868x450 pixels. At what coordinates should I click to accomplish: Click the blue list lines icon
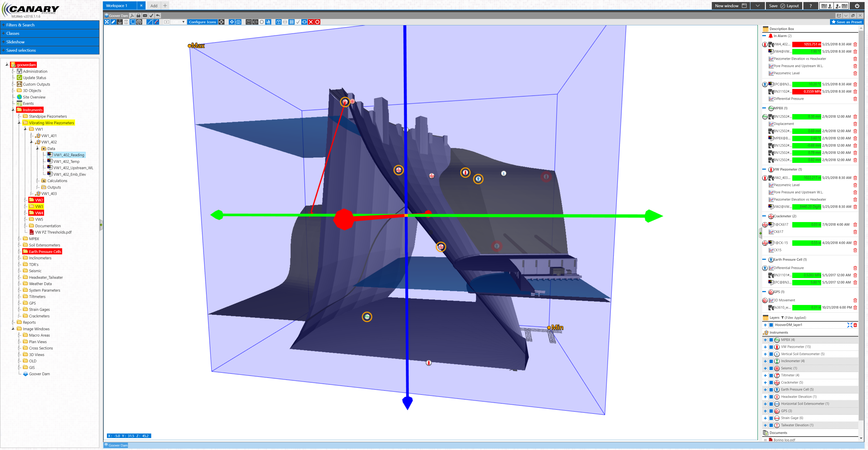point(291,22)
